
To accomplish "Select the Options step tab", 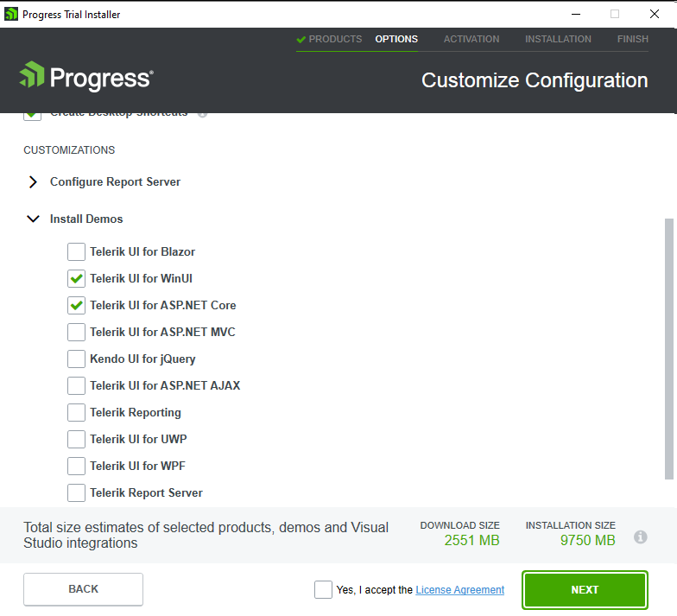I will pyautogui.click(x=396, y=40).
